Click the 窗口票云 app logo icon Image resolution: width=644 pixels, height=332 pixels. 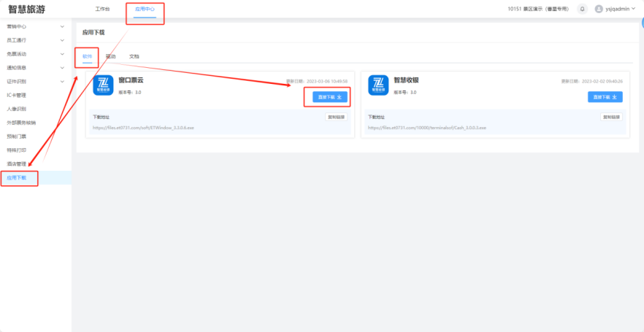tap(104, 85)
